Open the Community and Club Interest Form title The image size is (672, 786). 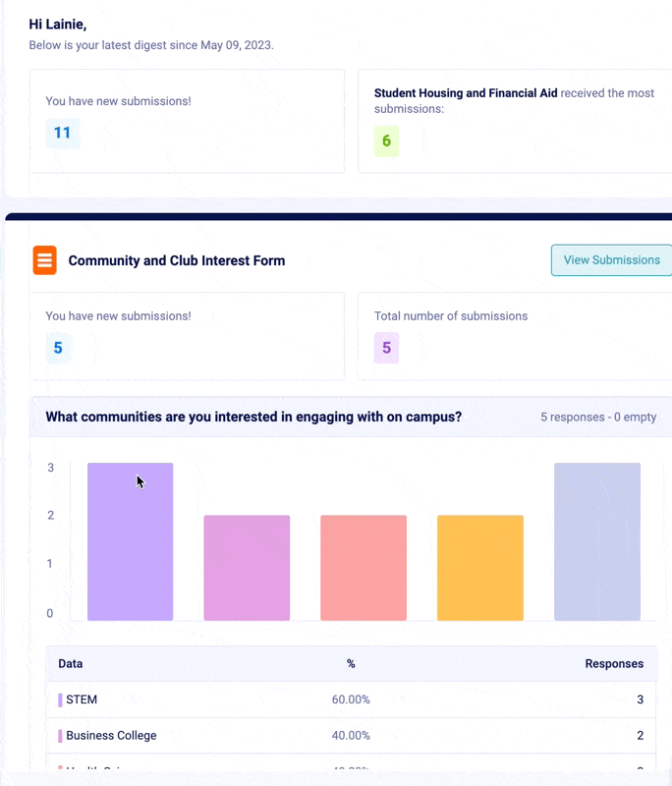(x=177, y=261)
